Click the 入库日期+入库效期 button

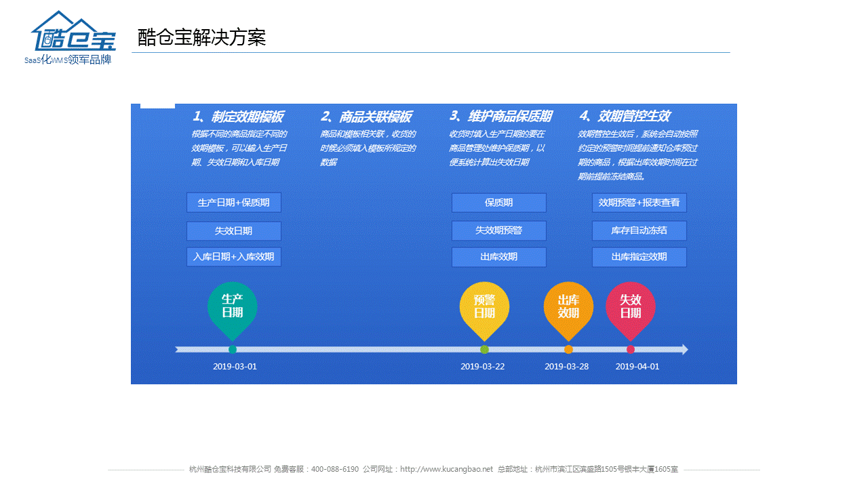pyautogui.click(x=234, y=257)
